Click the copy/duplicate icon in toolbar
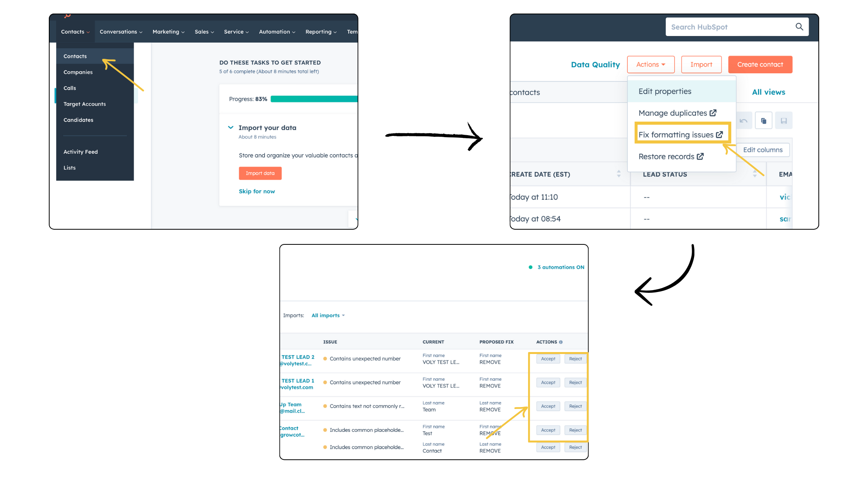 (764, 119)
